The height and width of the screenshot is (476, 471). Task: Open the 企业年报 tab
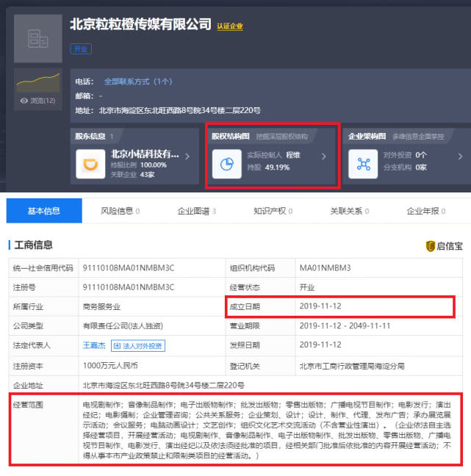[x=425, y=211]
